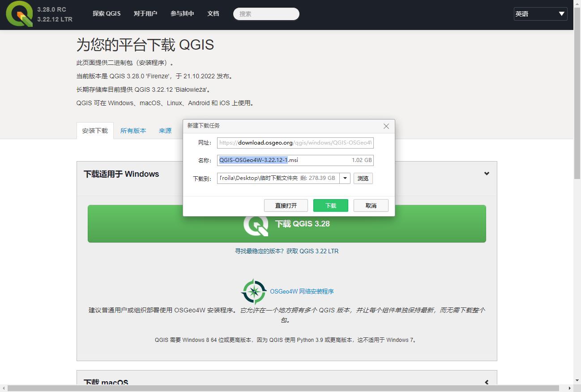Open the 参与其中 menu
The width and height of the screenshot is (581, 392).
point(182,14)
